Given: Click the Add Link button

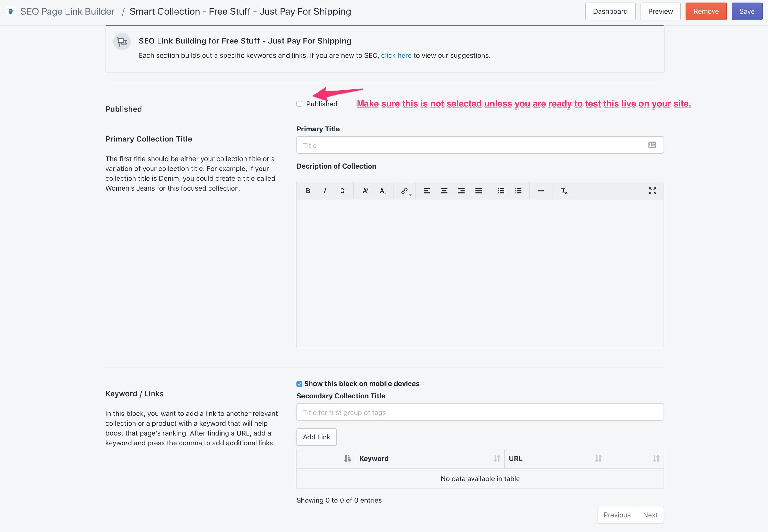Looking at the screenshot, I should tap(316, 437).
